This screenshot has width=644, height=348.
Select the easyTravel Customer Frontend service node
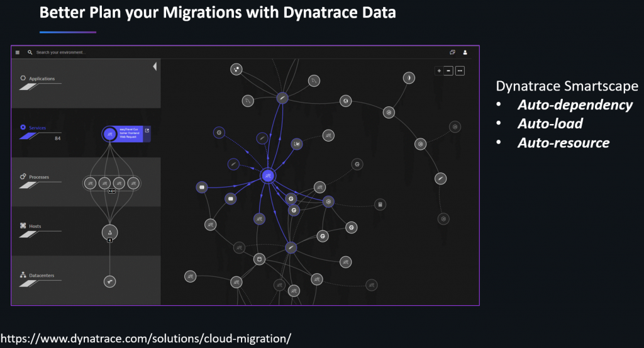pyautogui.click(x=109, y=134)
